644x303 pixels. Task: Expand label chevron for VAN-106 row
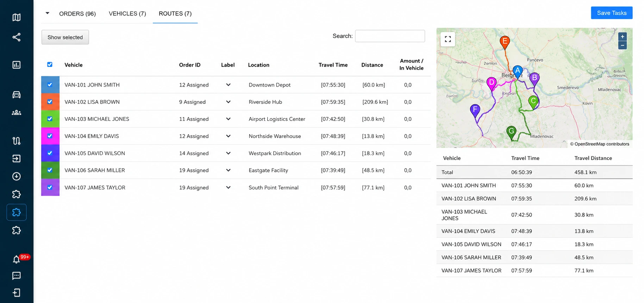228,170
